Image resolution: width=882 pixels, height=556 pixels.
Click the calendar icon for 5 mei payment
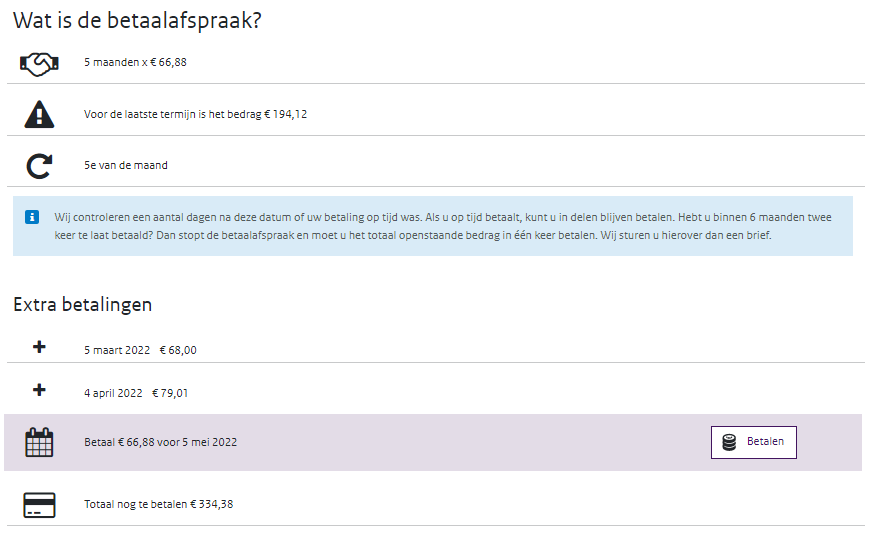39,442
